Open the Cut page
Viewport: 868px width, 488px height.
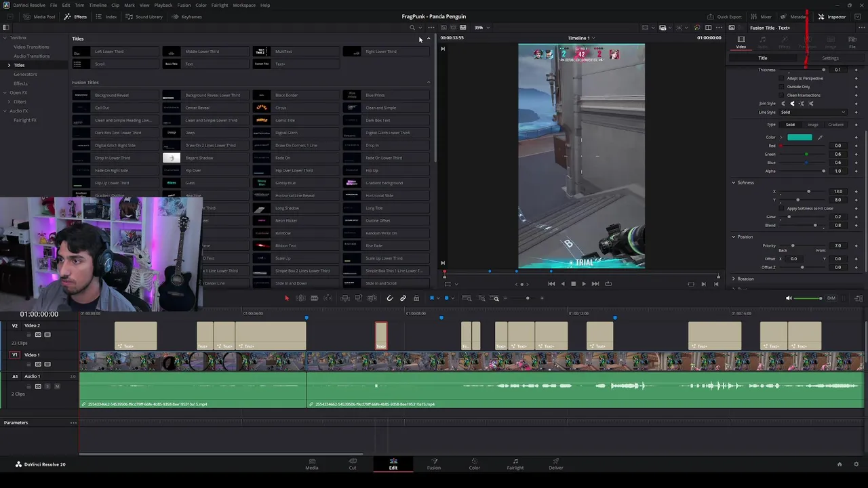coord(353,464)
